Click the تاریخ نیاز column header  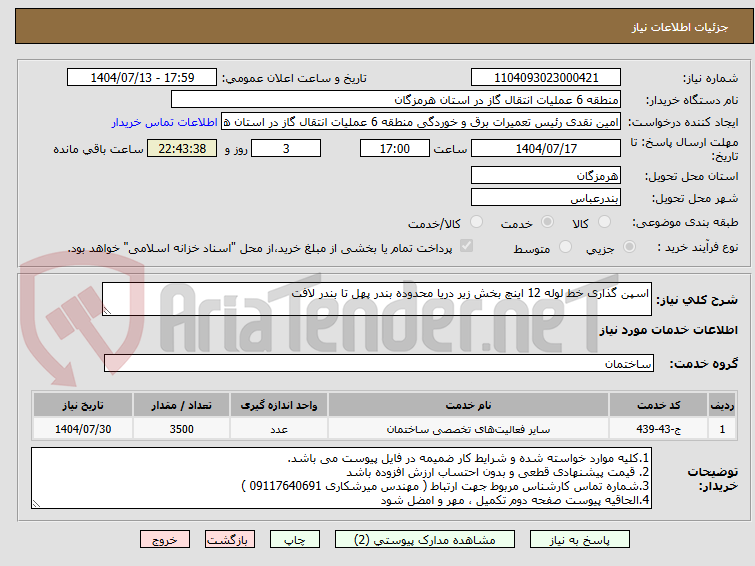click(83, 405)
